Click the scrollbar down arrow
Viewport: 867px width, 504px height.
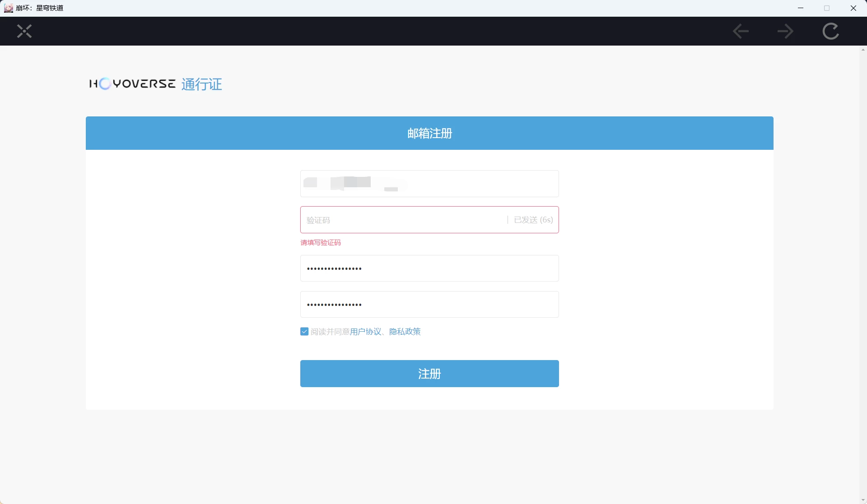(x=863, y=500)
